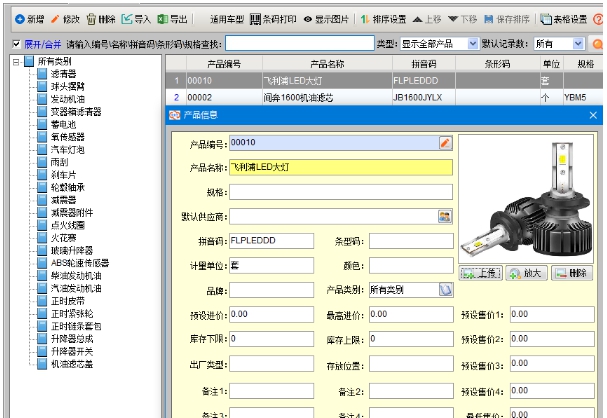
Task: Click the help question mark icon
Action: click(598, 19)
